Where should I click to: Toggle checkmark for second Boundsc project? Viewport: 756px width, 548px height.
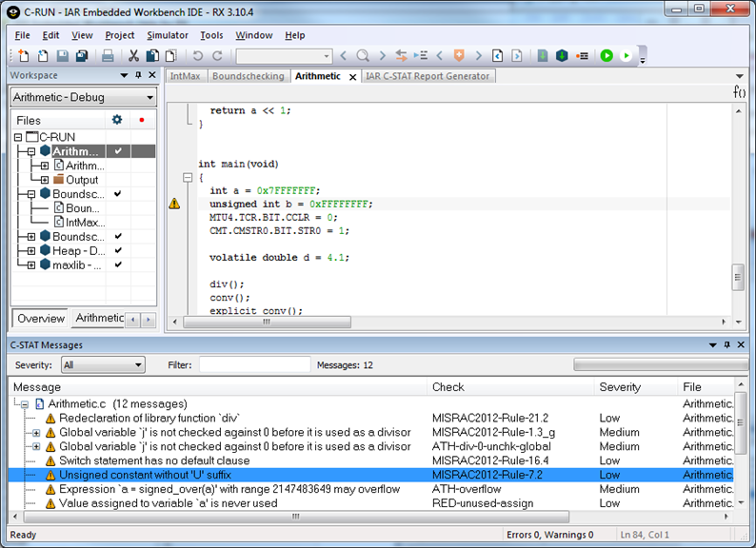[x=118, y=237]
